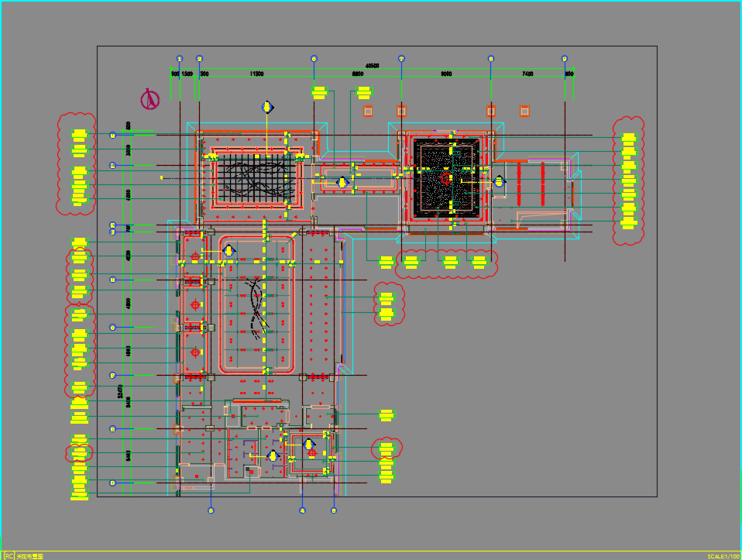Click the RC drawing tag in title bar
This screenshot has height=560, width=742.
(x=9, y=556)
